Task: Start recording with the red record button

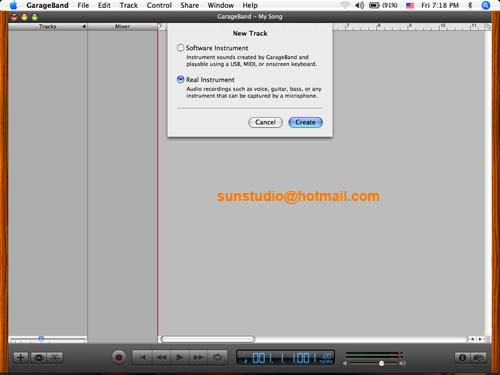Action: [x=119, y=358]
